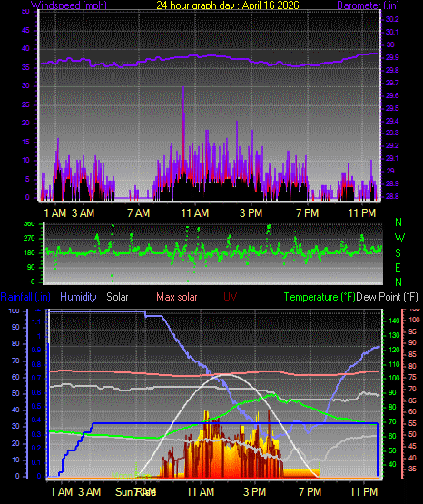Image resolution: width=423 pixels, height=504 pixels.
Task: Select the Max solar legend label
Action: point(177,297)
